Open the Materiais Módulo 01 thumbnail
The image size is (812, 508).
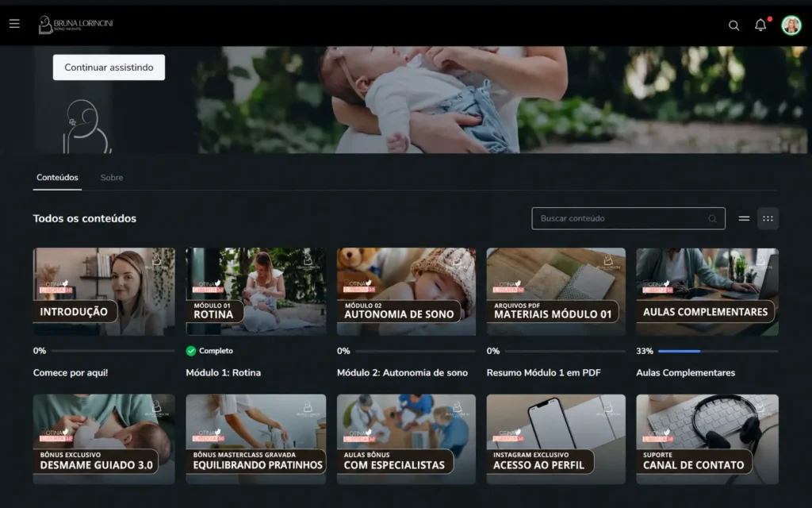pos(556,291)
